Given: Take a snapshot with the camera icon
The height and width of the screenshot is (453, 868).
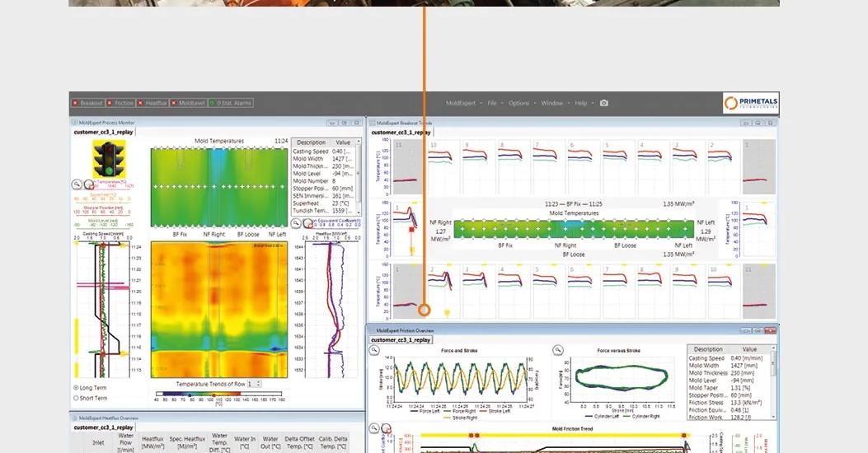Looking at the screenshot, I should pyautogui.click(x=604, y=103).
